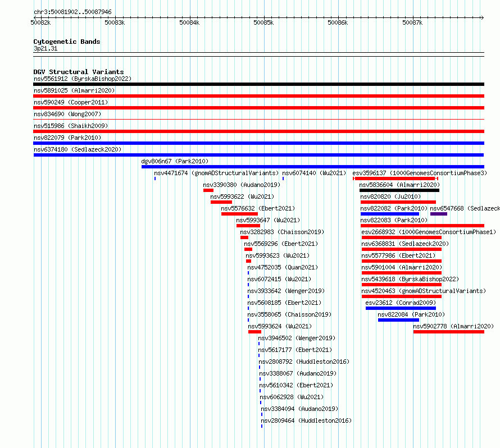Open nsv2809464 (Huddleston2016) variant
Viewport: 500px width, 448px height.
point(306,420)
